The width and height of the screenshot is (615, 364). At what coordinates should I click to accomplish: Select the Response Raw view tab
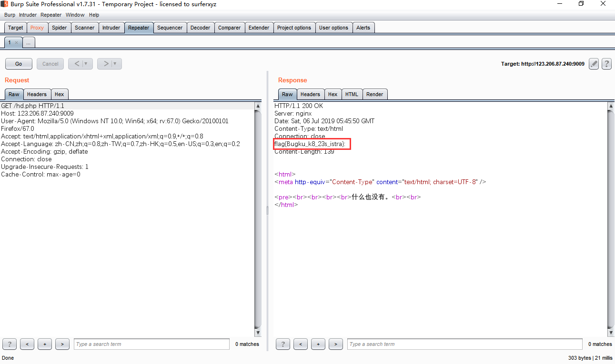click(x=287, y=94)
